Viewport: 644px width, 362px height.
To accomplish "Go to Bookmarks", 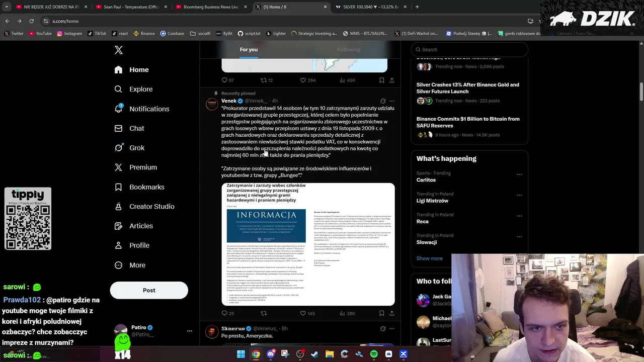I will (x=139, y=187).
